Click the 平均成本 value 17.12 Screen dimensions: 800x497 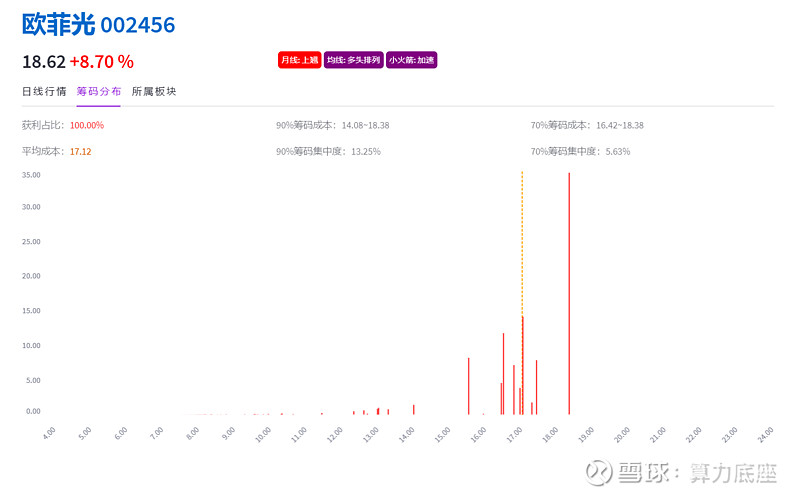pyautogui.click(x=81, y=152)
